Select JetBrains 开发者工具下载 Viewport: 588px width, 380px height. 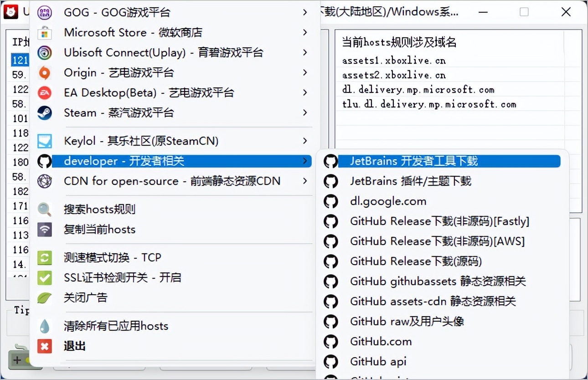442,161
